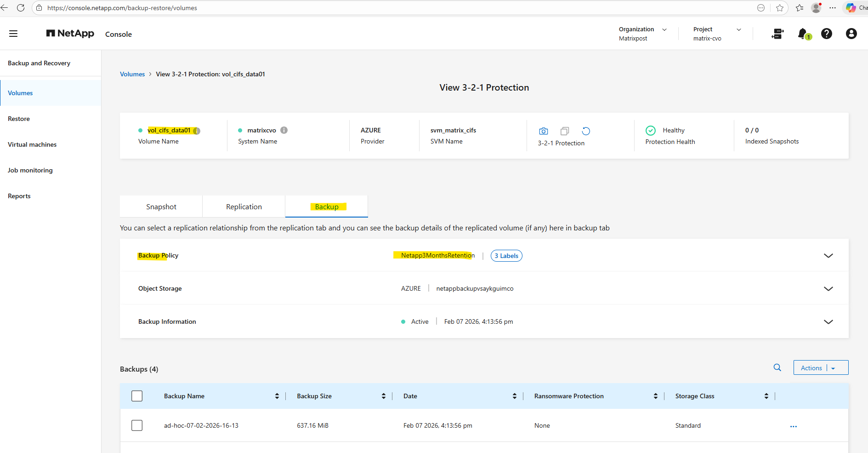This screenshot has width=868, height=453.
Task: Click the backup circular arrow icon
Action: [x=586, y=131]
